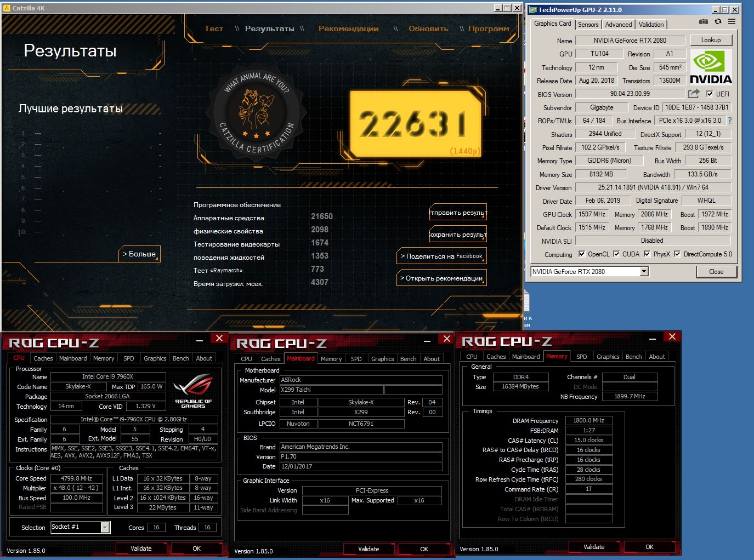This screenshot has height=560, width=754.
Task: Click the CPU Name value Intel Core i9 7960X
Action: (x=108, y=376)
